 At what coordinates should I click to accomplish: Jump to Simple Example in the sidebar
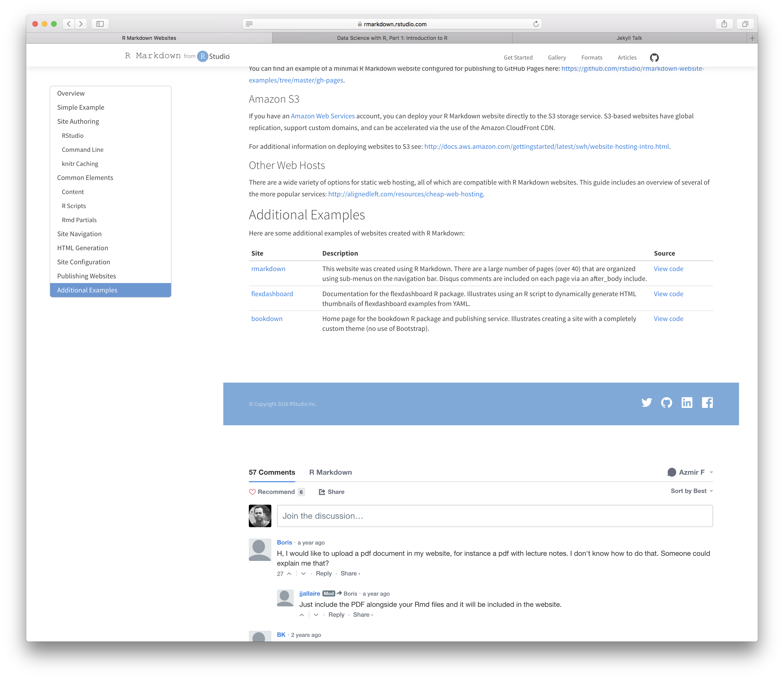[110, 107]
